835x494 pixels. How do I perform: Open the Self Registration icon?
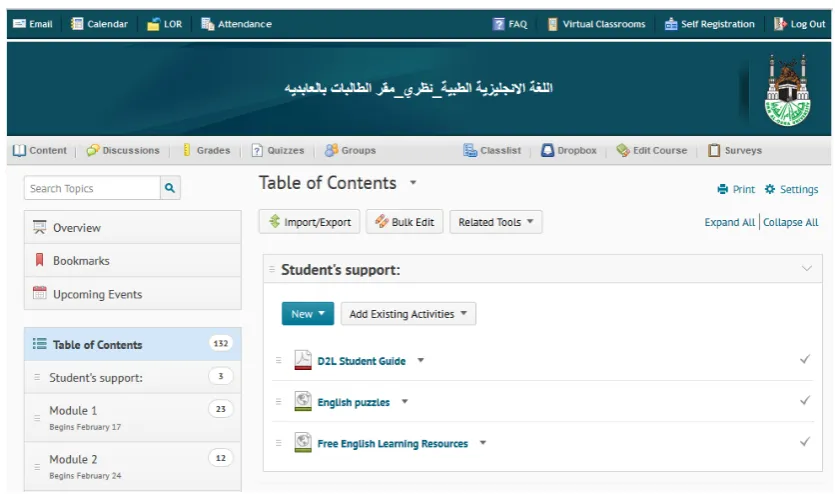[671, 24]
